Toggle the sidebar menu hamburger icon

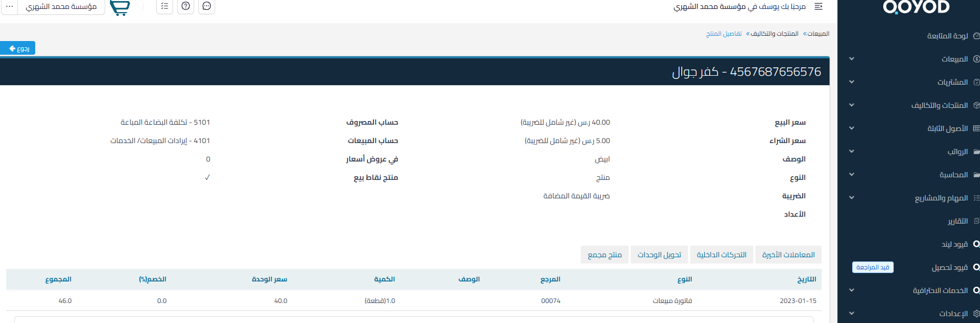(x=818, y=6)
